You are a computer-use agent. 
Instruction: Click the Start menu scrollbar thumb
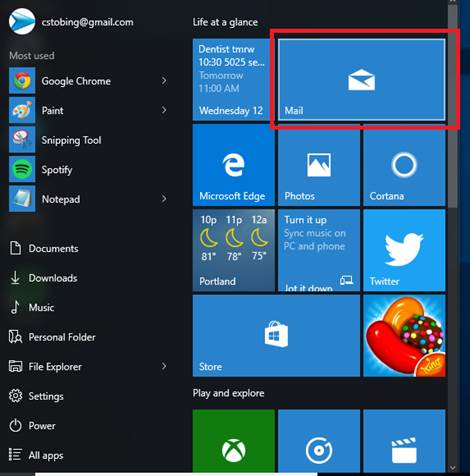pos(452,107)
